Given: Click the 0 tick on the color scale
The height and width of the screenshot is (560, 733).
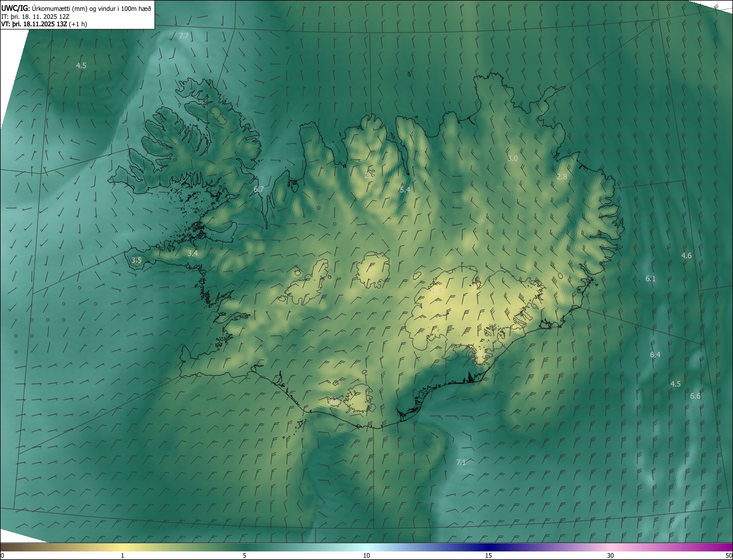Looking at the screenshot, I should coord(2,555).
